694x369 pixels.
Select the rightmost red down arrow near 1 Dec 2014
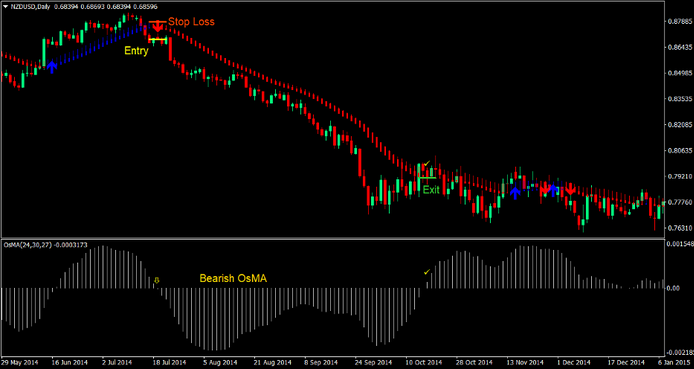tap(570, 189)
